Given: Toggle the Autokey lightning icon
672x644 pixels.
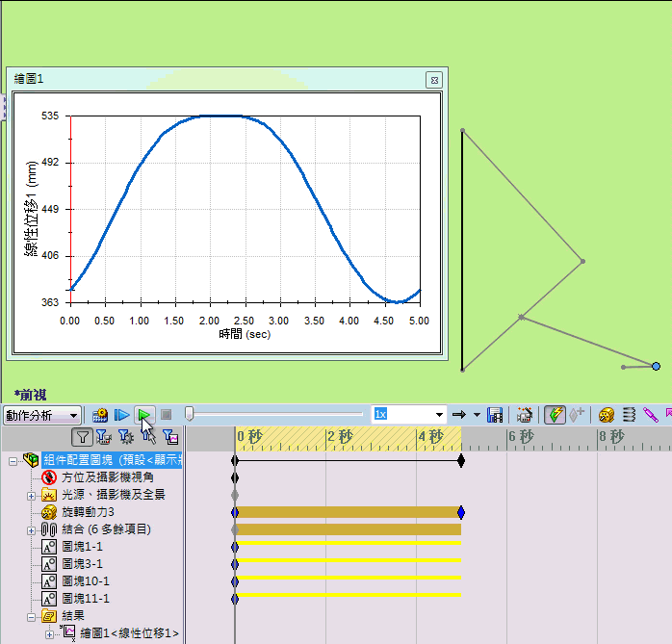Looking at the screenshot, I should pos(555,415).
